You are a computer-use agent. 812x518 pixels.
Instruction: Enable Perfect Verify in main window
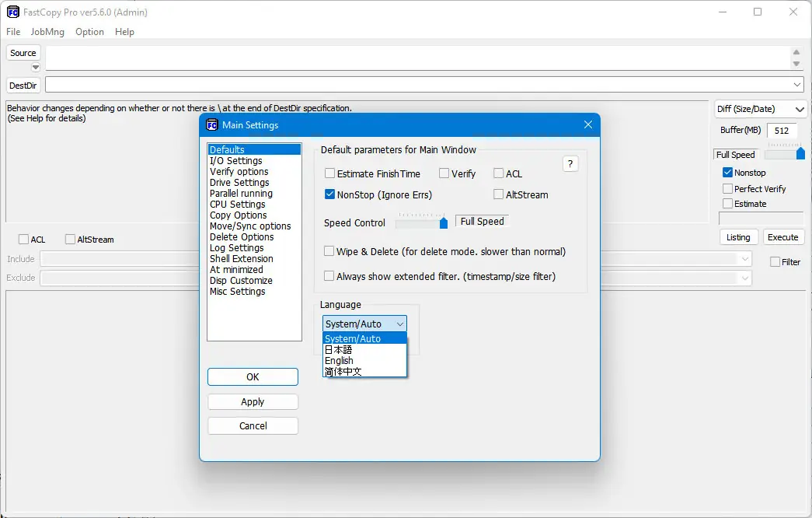tap(727, 189)
